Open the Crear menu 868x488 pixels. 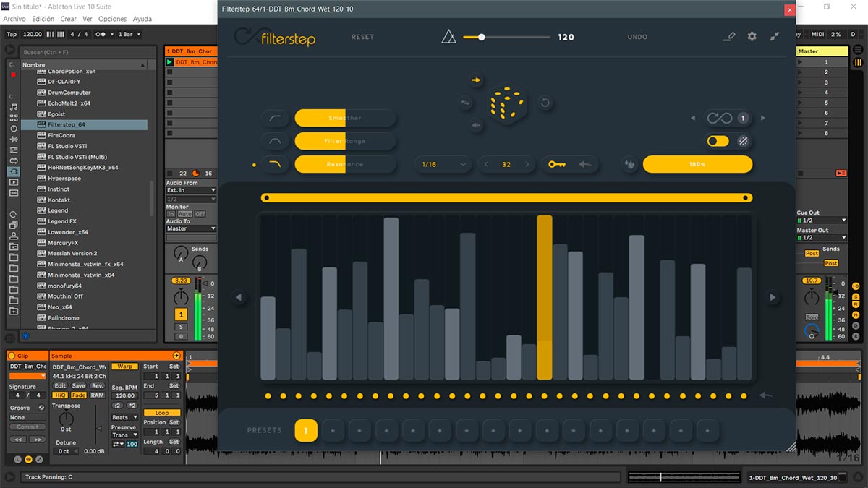click(x=68, y=19)
